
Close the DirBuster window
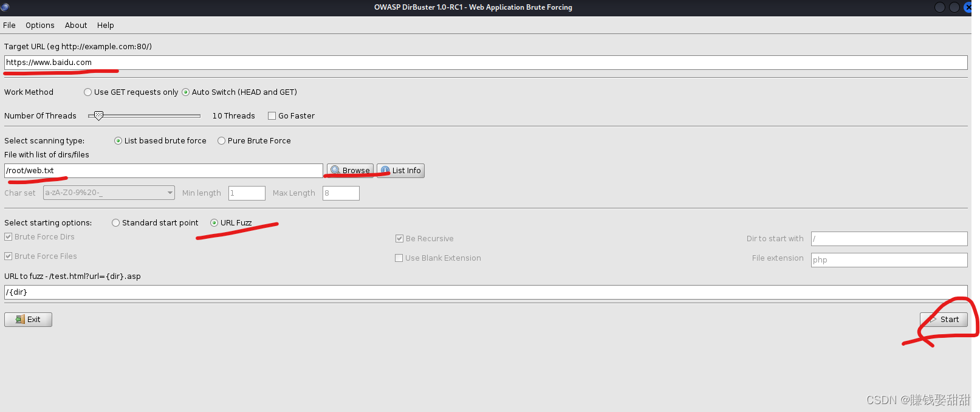tap(968, 7)
